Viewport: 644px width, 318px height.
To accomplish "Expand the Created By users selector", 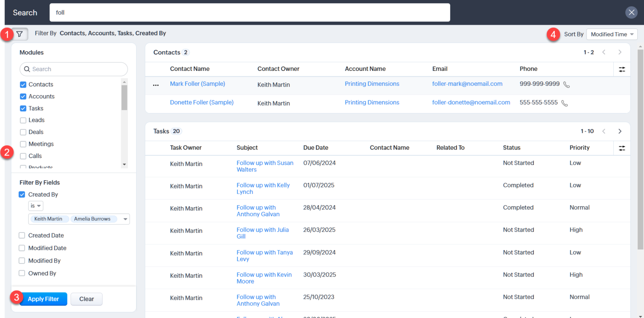I will point(125,219).
